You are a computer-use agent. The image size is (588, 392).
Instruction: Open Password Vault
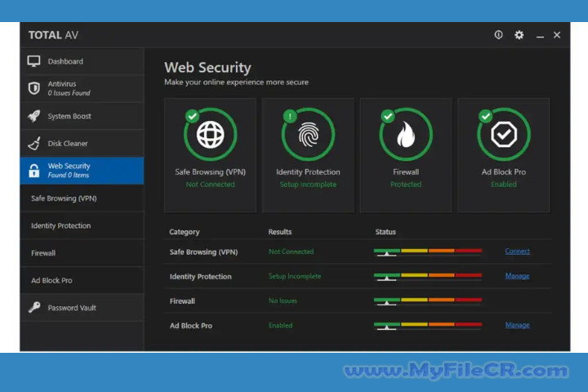pos(82,308)
